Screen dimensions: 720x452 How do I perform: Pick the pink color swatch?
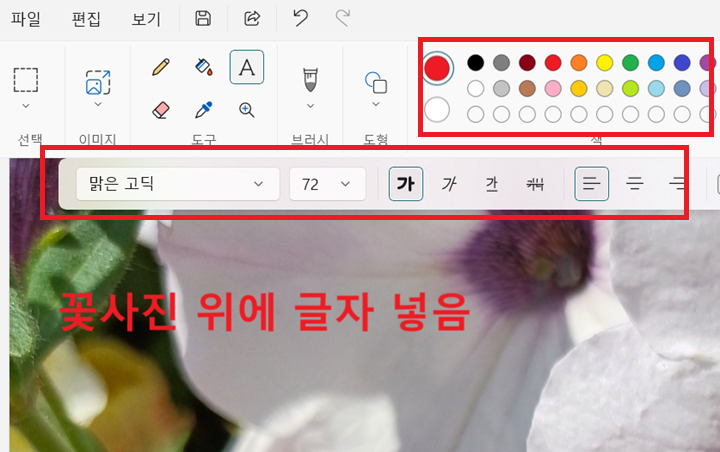pos(553,89)
